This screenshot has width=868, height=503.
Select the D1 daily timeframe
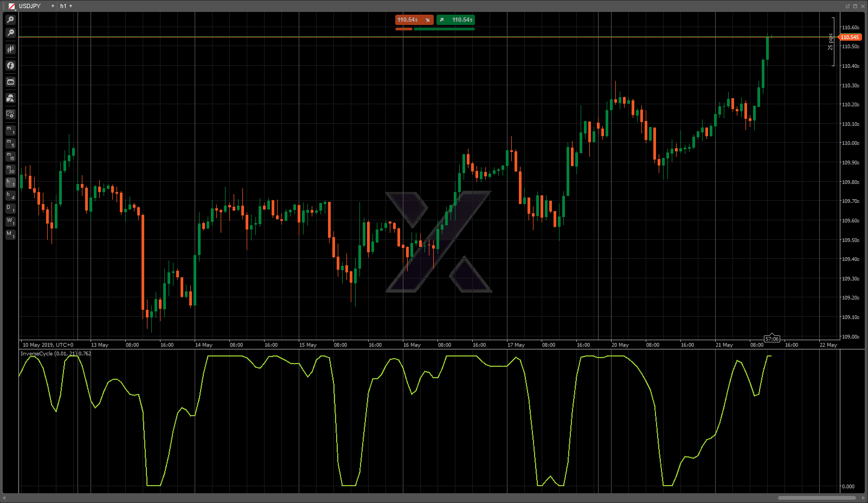pos(10,208)
